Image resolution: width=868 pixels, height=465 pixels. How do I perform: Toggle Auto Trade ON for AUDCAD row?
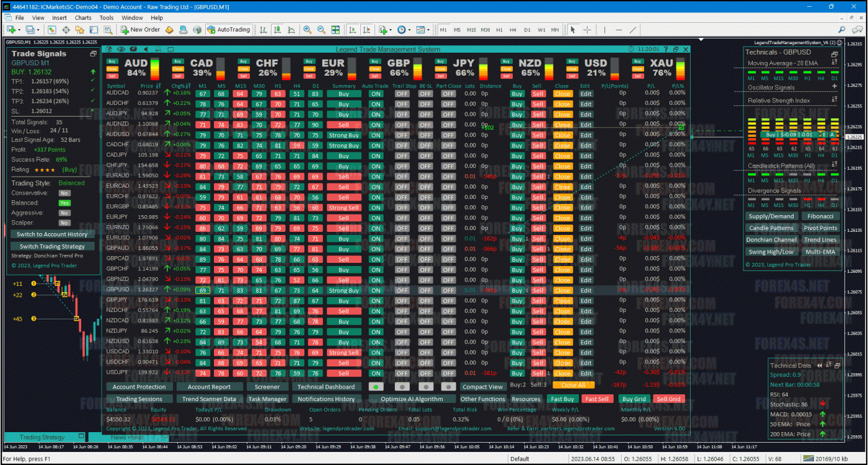coord(376,94)
